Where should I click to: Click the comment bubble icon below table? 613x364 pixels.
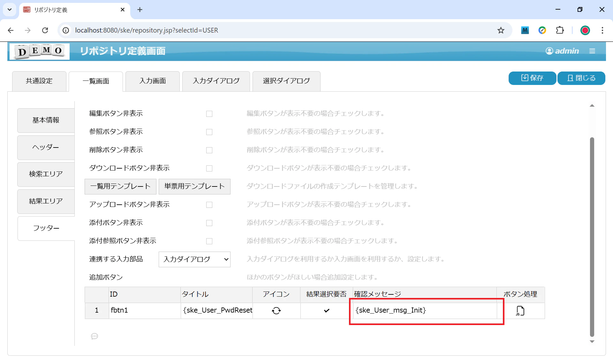pyautogui.click(x=95, y=336)
